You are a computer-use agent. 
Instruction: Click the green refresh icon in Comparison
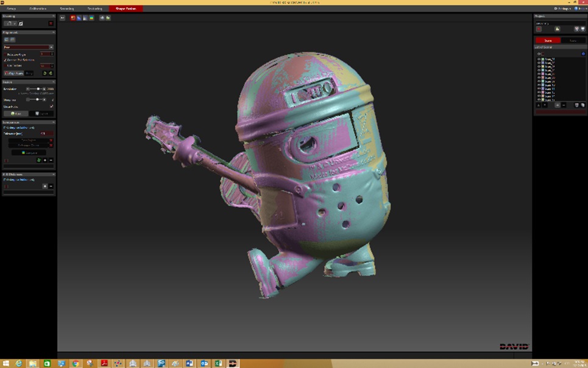tap(39, 160)
